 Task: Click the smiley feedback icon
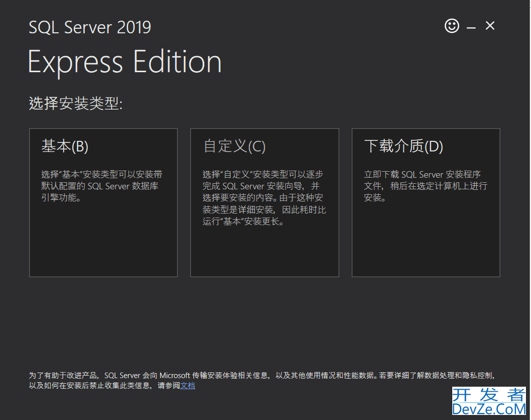tap(452, 26)
